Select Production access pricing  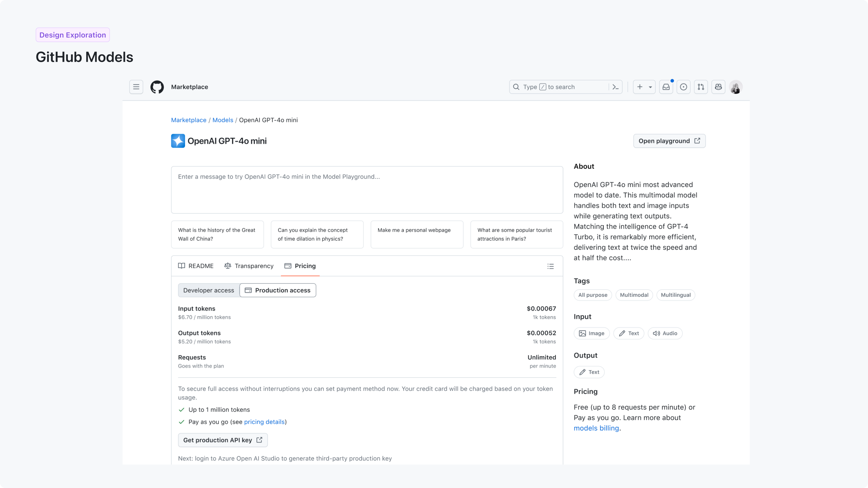pos(278,290)
